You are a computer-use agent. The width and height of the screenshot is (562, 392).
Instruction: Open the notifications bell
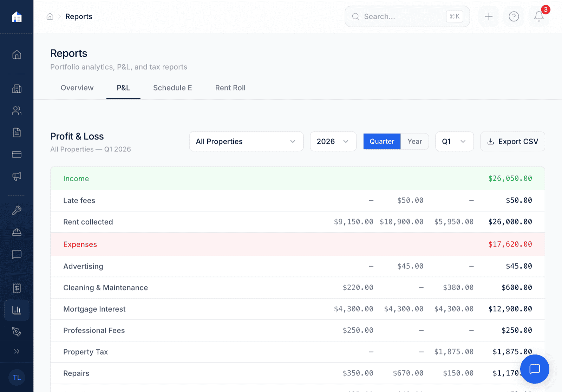[x=539, y=17]
